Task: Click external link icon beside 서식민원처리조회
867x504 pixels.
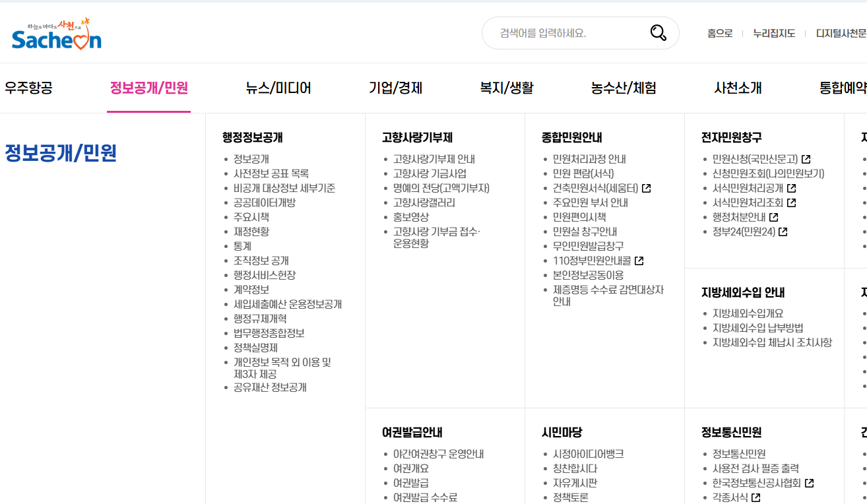Action: click(791, 203)
